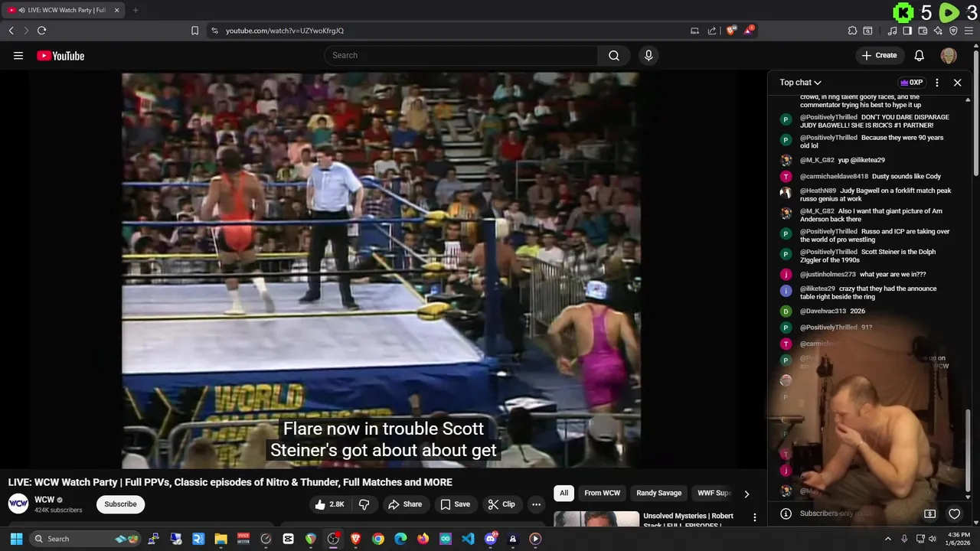Open the OXP badge in chat header
Screen dimensions: 980x551
coord(911,83)
